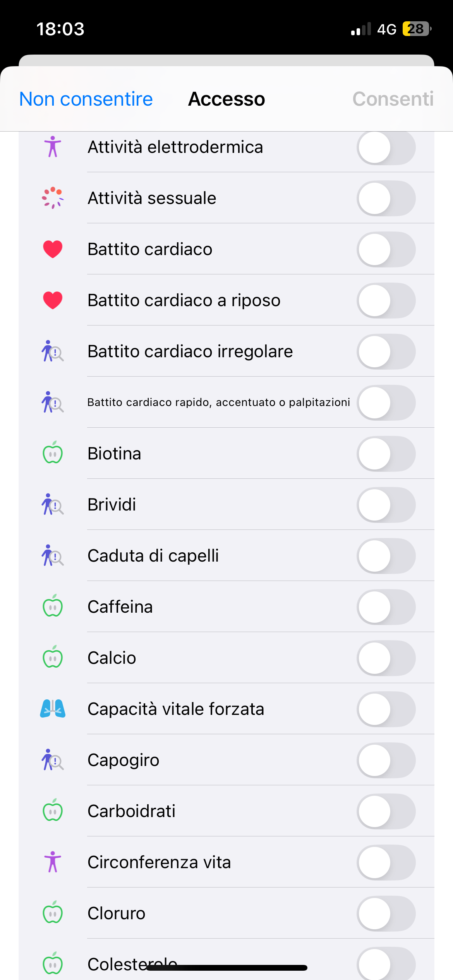Tap the colorful dots icon for Attività sessuale
The width and height of the screenshot is (453, 980).
coord(53,198)
